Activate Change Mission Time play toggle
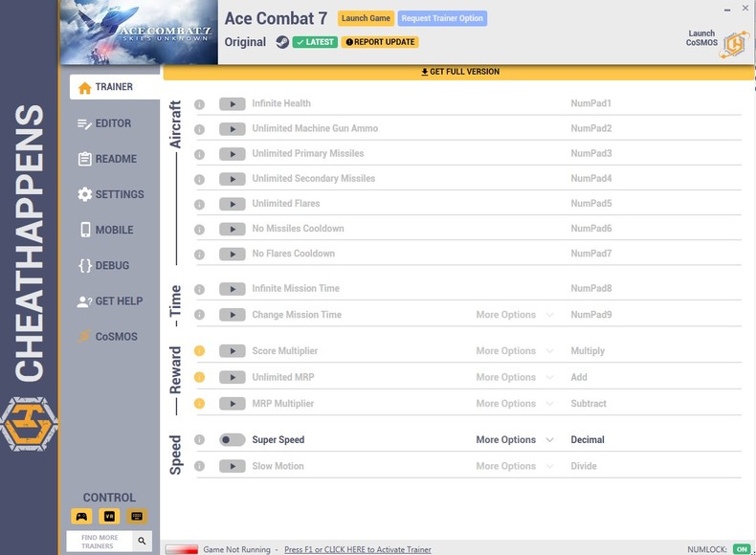This screenshot has width=756, height=555. pyautogui.click(x=233, y=315)
